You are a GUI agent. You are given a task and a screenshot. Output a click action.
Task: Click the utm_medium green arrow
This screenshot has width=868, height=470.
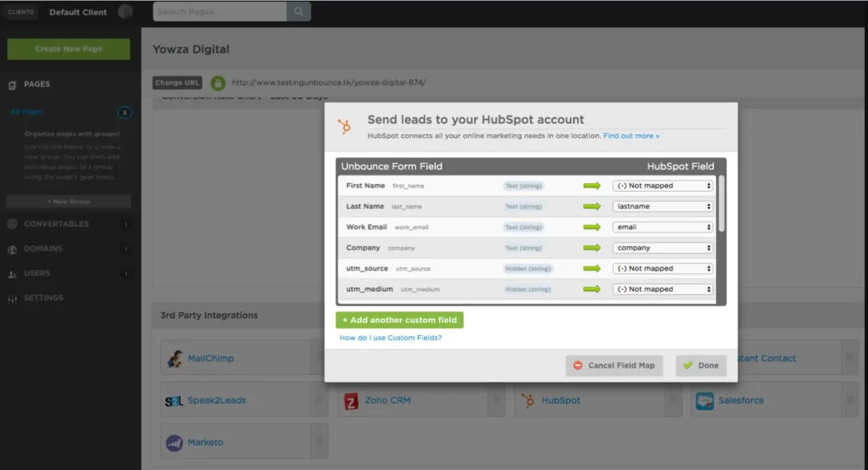tap(592, 289)
